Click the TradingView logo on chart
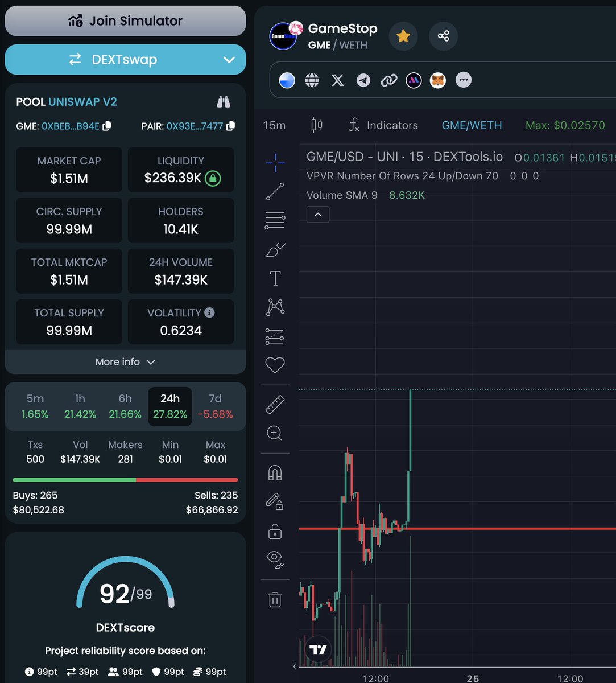This screenshot has width=616, height=683. click(318, 649)
